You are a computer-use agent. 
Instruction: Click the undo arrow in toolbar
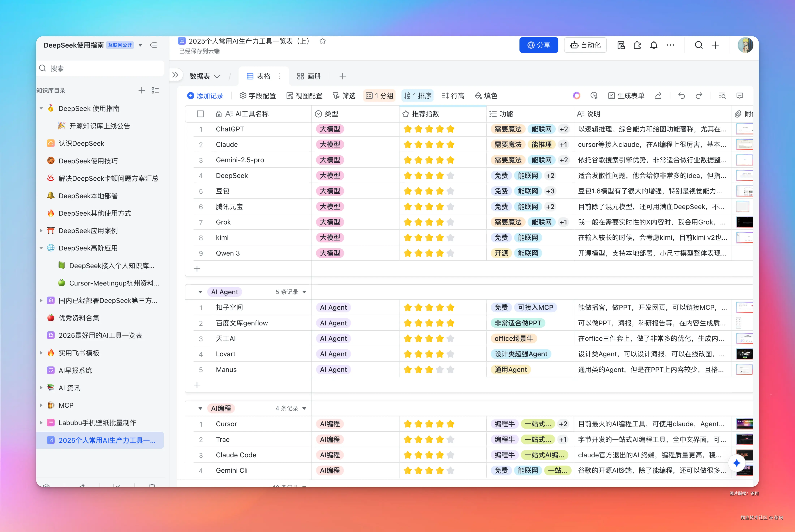click(681, 96)
